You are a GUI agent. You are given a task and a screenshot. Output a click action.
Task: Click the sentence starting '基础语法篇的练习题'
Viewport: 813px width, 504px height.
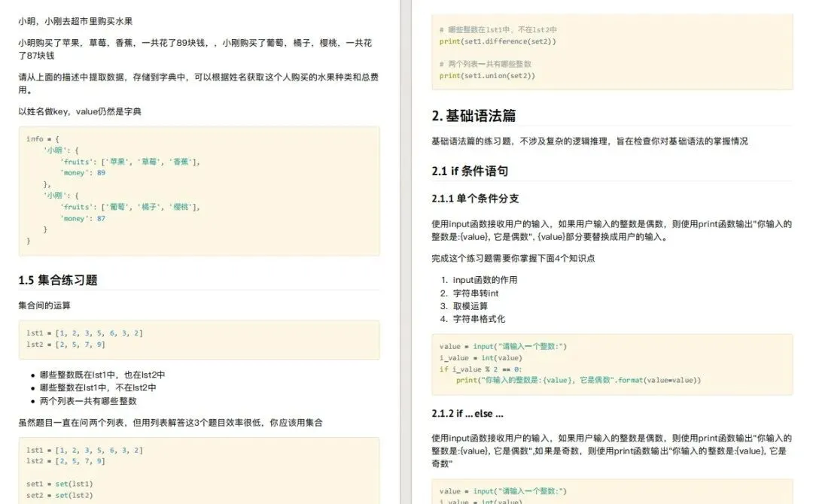tap(589, 141)
